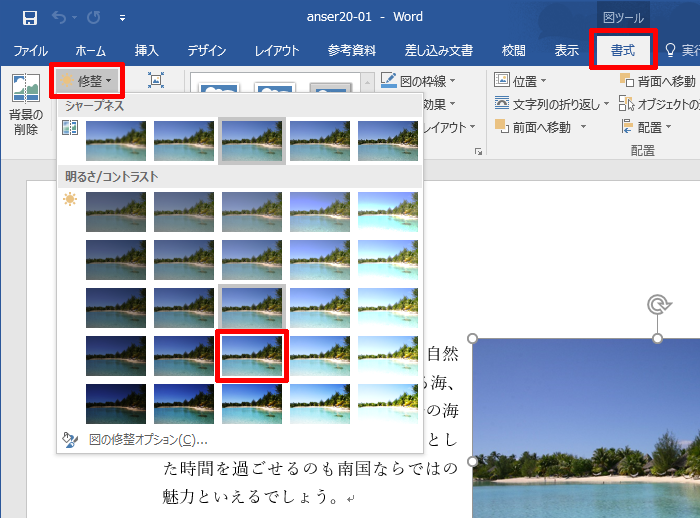Click the Redo icon in title bar

tap(93, 17)
